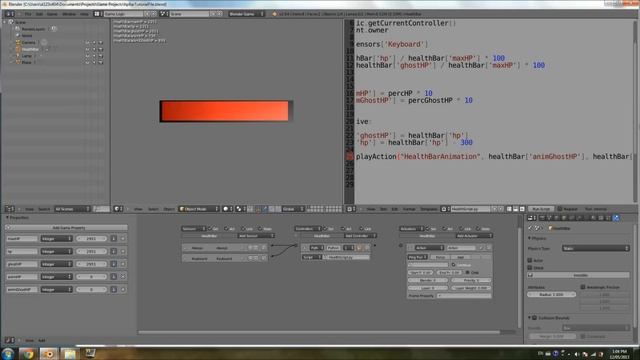Open the Add Controller dropdown
Image resolution: width=640 pixels, height=360 pixels.
tap(360, 236)
